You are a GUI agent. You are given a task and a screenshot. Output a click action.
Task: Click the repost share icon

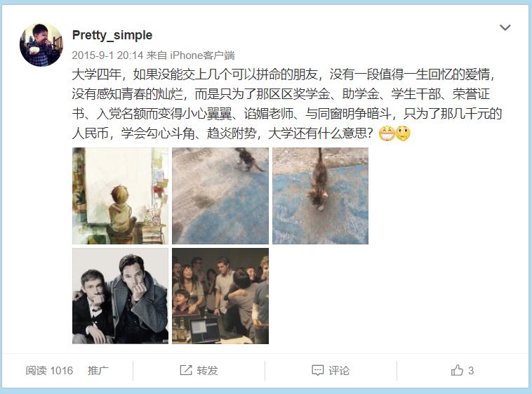(186, 370)
